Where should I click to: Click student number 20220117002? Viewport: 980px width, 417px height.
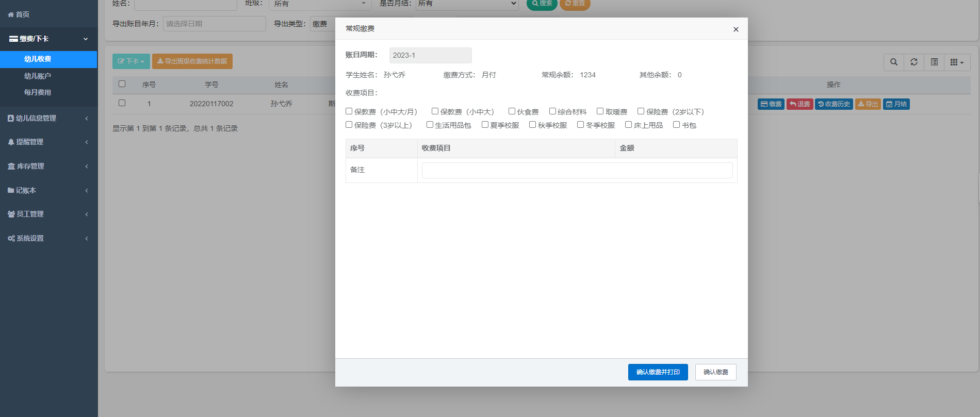(211, 104)
